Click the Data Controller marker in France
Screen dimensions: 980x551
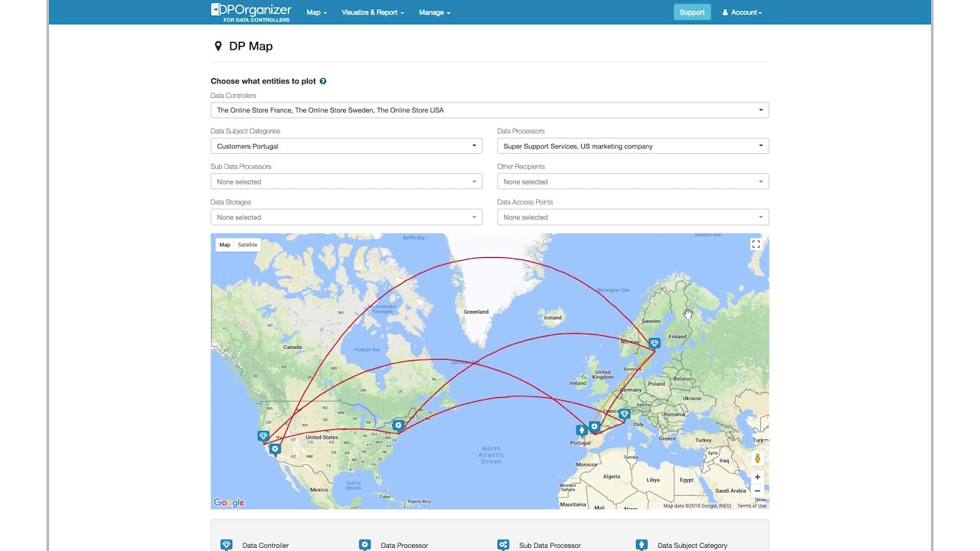[x=625, y=414]
